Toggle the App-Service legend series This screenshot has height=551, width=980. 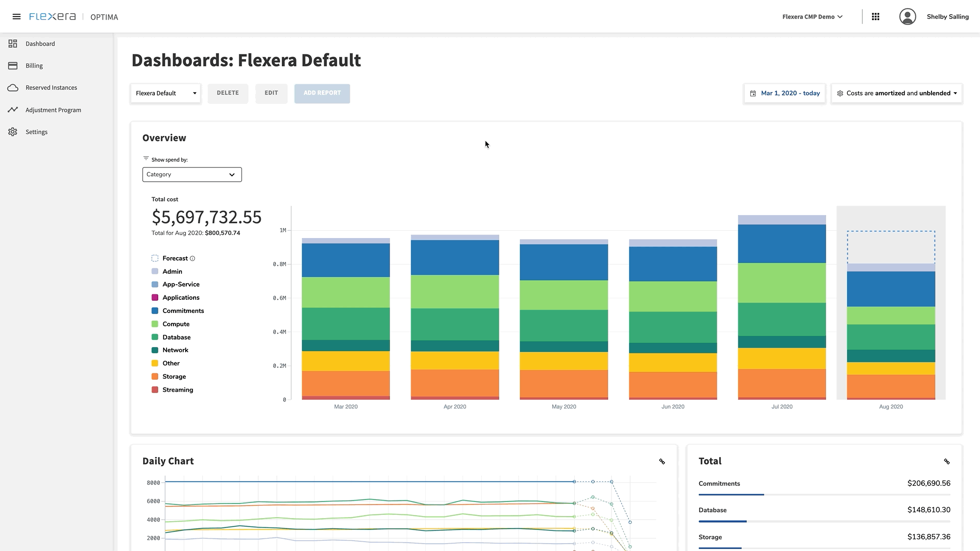pyautogui.click(x=175, y=284)
